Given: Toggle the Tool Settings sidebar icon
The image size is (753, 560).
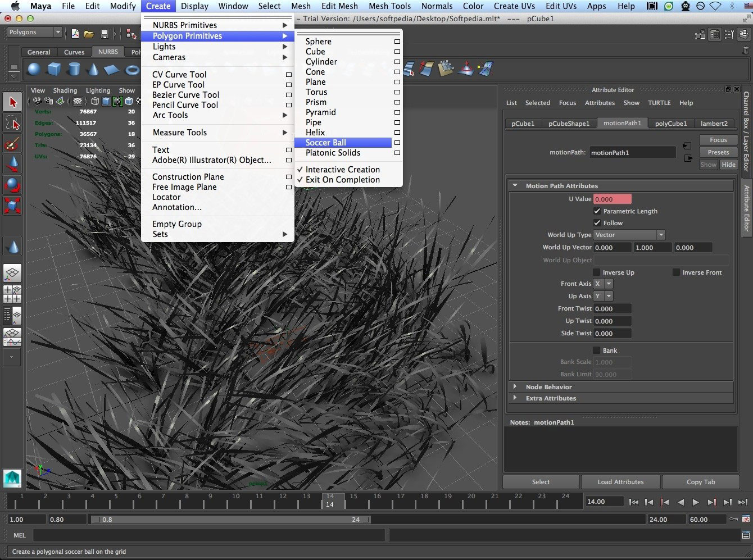Looking at the screenshot, I should (x=729, y=34).
